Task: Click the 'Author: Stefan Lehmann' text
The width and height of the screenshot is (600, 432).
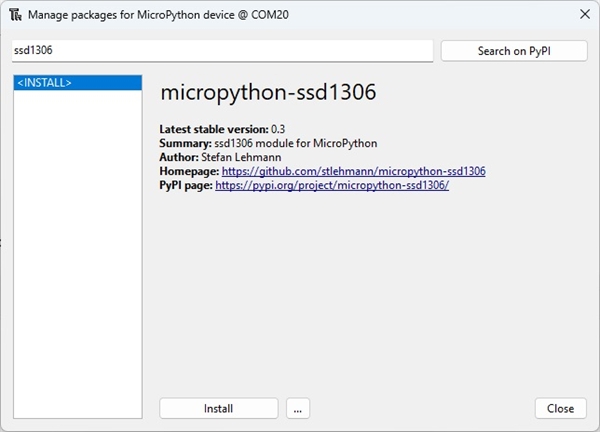Action: [220, 157]
